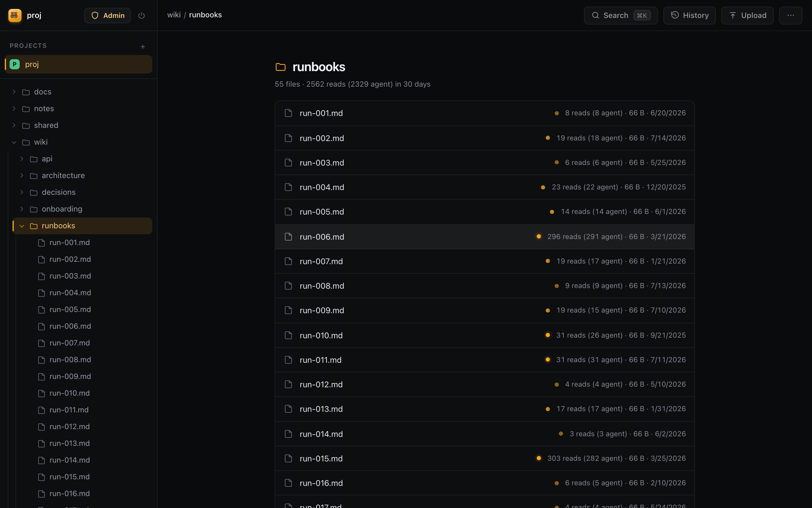
Task: Click the sidebar file icon for run-008.md
Action: (41, 360)
